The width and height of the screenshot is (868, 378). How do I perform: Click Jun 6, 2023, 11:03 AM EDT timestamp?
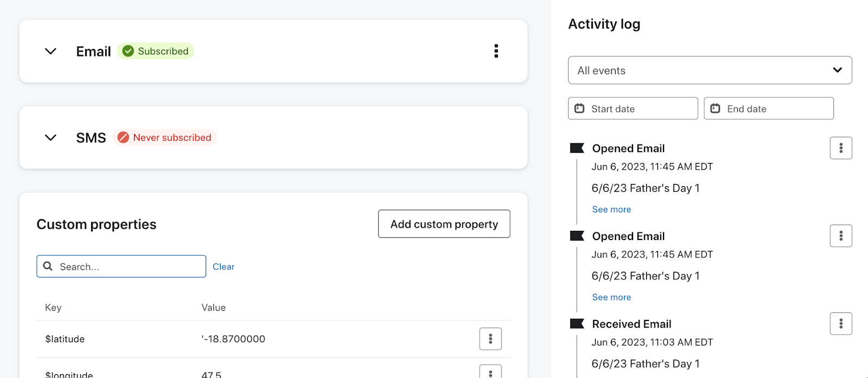click(x=652, y=342)
